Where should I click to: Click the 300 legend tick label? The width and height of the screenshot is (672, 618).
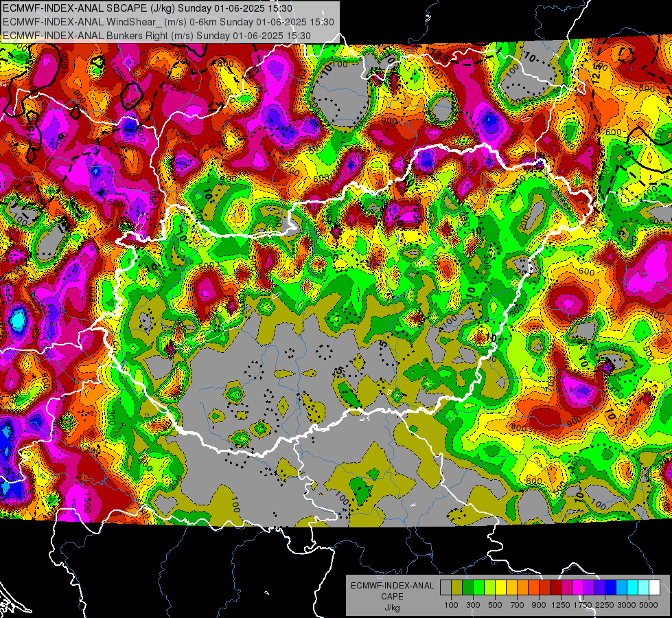[473, 605]
